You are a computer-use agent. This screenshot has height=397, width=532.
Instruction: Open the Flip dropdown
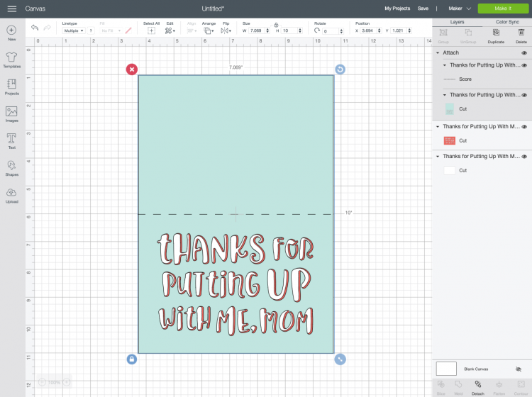click(x=226, y=30)
